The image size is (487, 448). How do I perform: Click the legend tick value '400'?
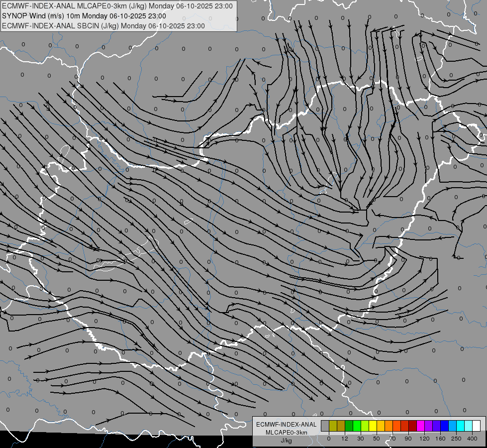coord(472,439)
